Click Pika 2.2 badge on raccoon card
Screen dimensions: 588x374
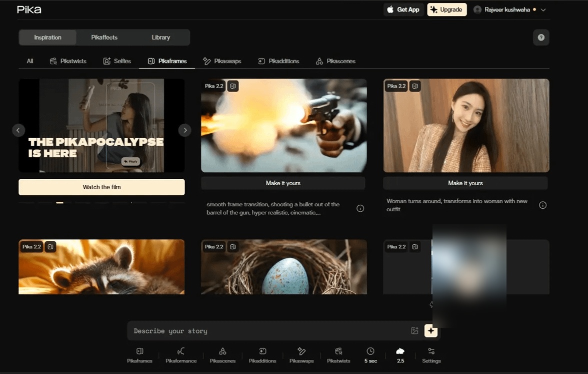31,247
